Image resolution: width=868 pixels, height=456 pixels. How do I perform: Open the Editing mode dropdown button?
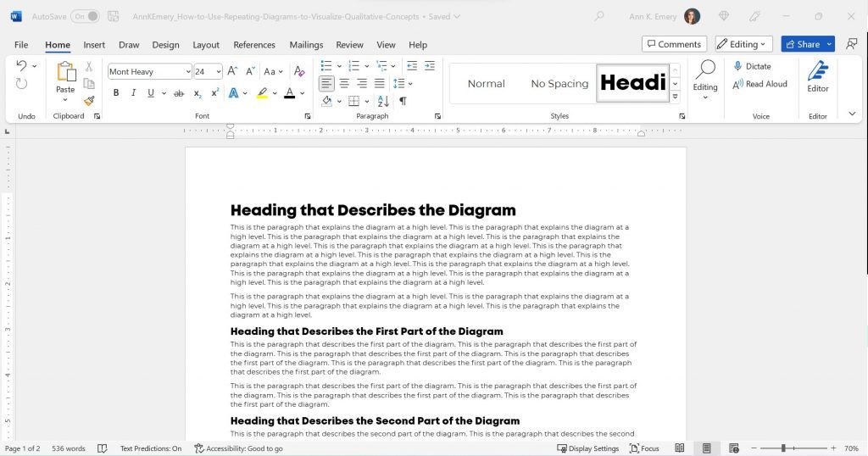[743, 44]
